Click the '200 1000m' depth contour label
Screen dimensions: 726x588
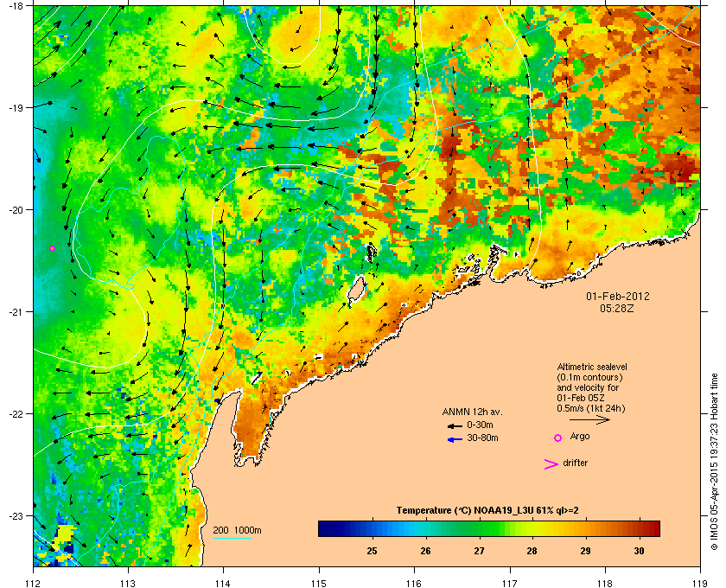pos(237,531)
